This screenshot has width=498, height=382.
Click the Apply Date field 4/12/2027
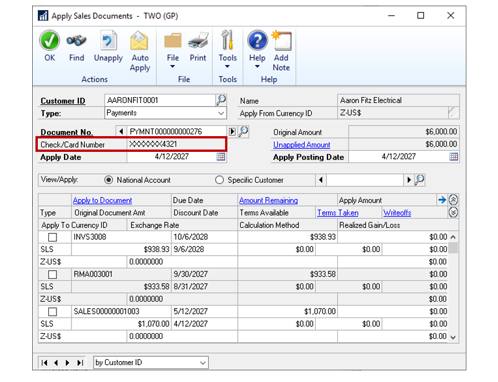[x=171, y=157]
